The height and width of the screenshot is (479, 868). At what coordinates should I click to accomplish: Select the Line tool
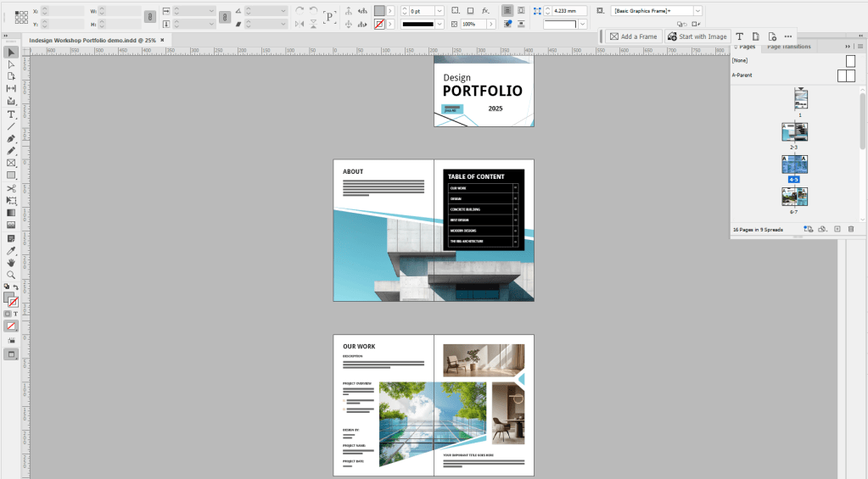pyautogui.click(x=11, y=126)
